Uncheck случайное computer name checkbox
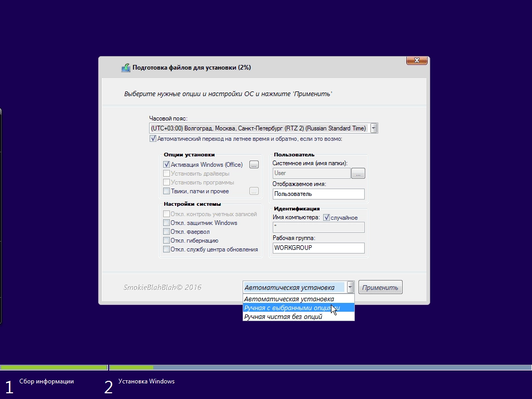 (x=326, y=218)
